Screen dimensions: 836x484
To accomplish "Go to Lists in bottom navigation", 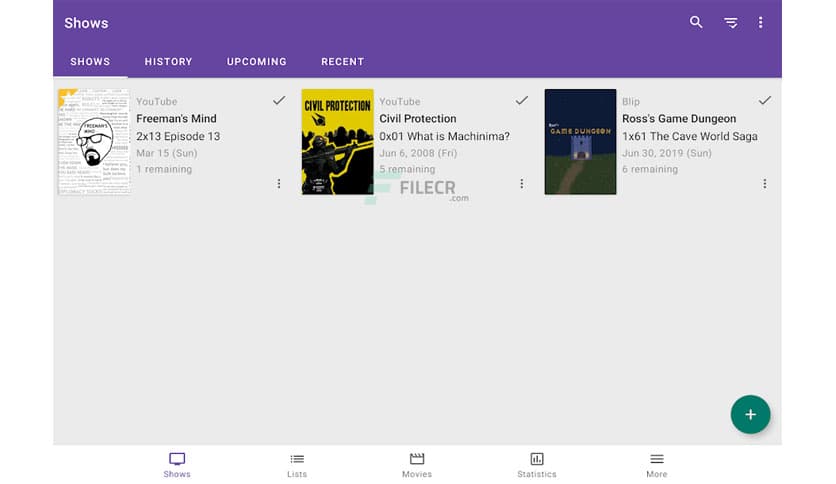I will tap(297, 464).
